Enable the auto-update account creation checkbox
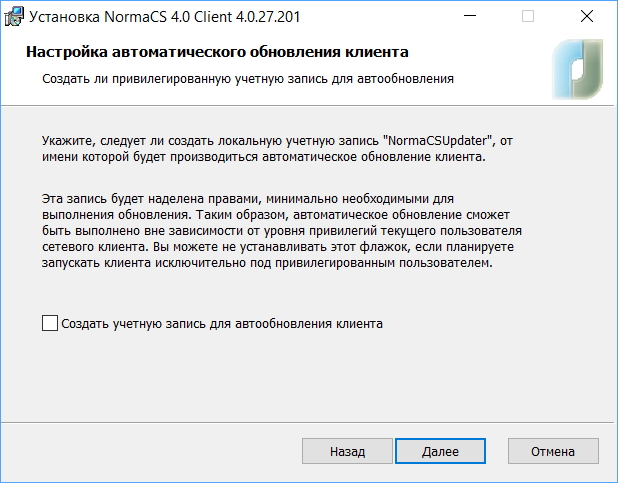This screenshot has height=483, width=618. pyautogui.click(x=50, y=323)
